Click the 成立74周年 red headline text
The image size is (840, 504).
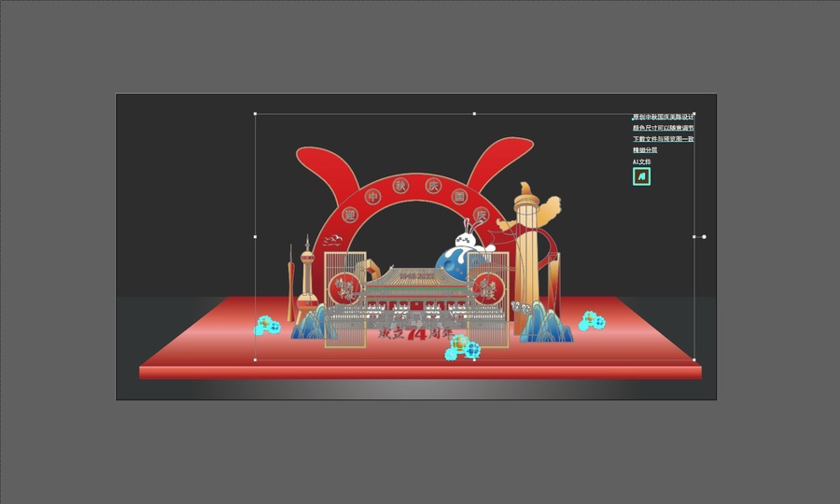pos(415,334)
